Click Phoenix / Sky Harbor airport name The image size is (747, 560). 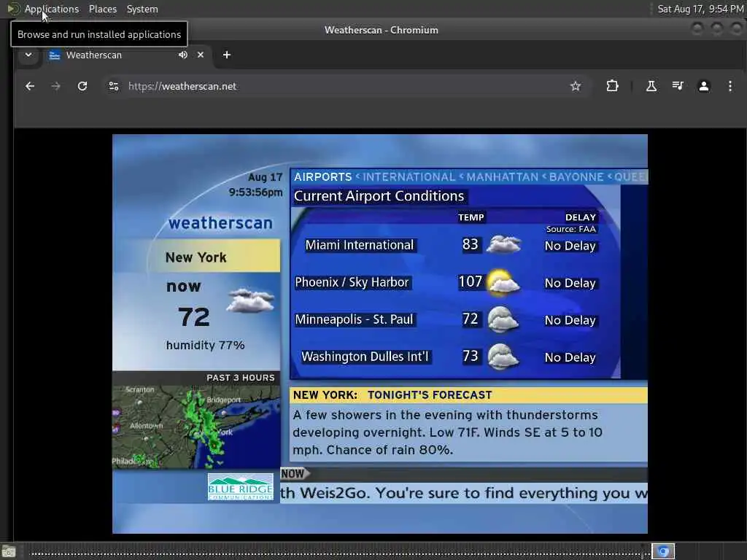352,282
